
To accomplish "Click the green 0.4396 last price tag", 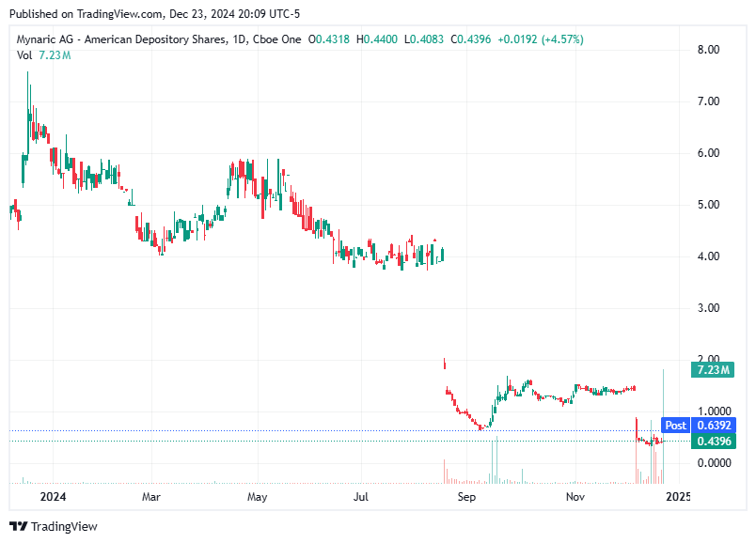I will (714, 442).
